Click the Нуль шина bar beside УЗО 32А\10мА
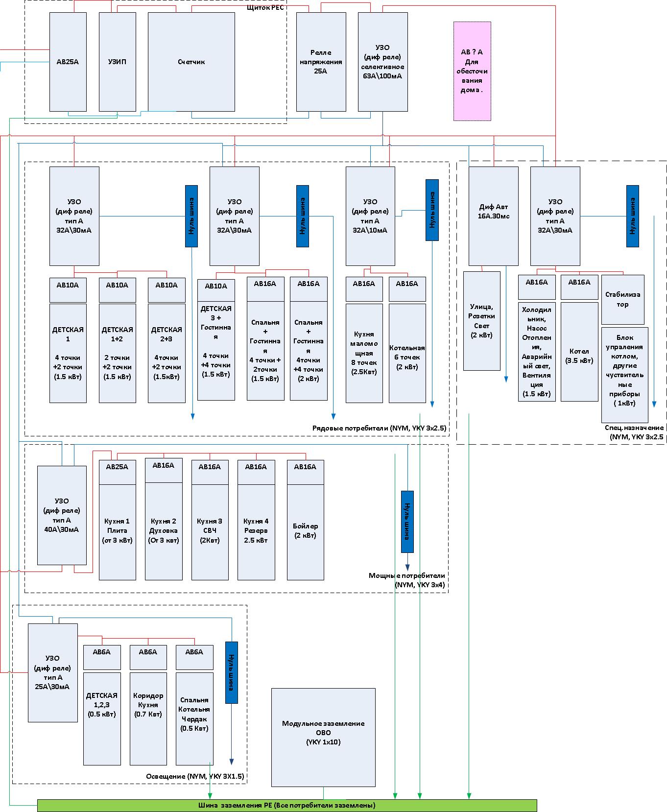This screenshot has height=812, width=667. coord(432,210)
